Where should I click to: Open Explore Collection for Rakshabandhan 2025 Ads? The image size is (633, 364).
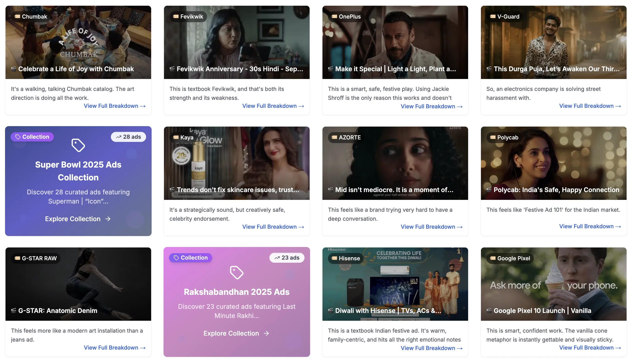(x=236, y=333)
